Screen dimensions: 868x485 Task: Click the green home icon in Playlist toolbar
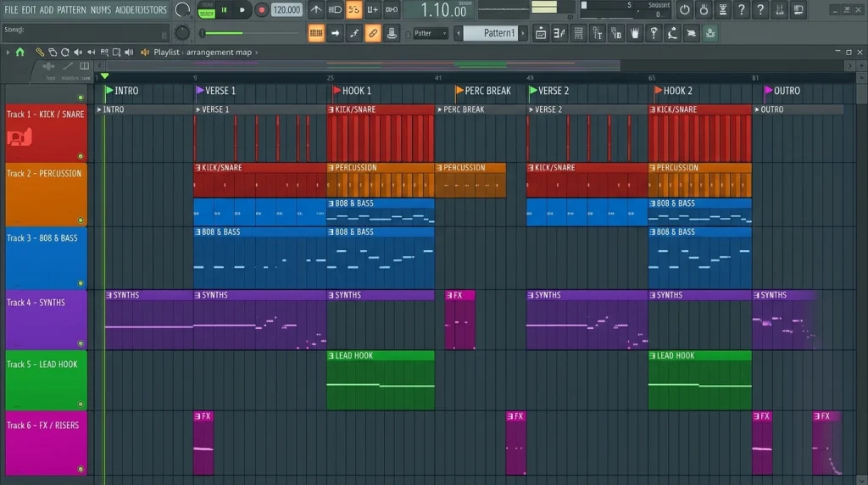[x=20, y=52]
